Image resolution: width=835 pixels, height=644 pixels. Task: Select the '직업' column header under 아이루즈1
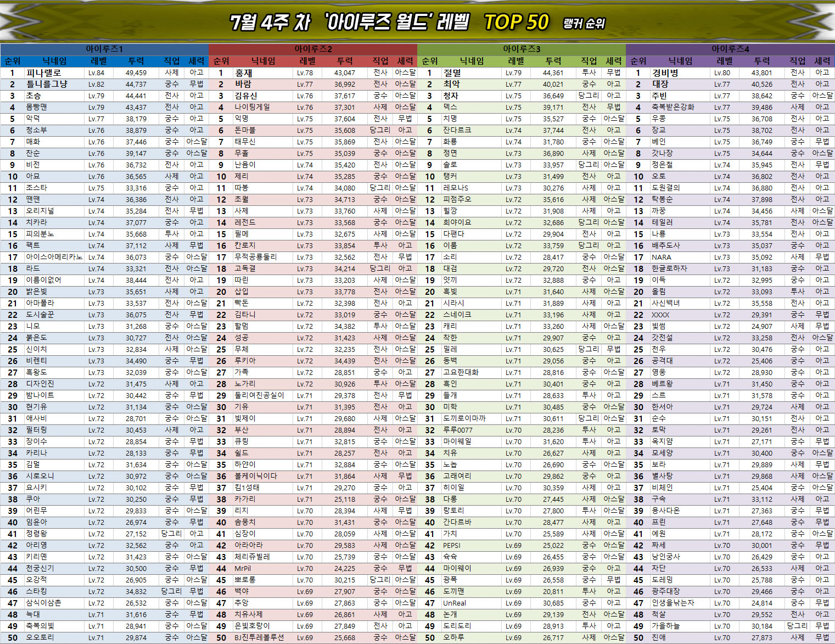[x=172, y=61]
